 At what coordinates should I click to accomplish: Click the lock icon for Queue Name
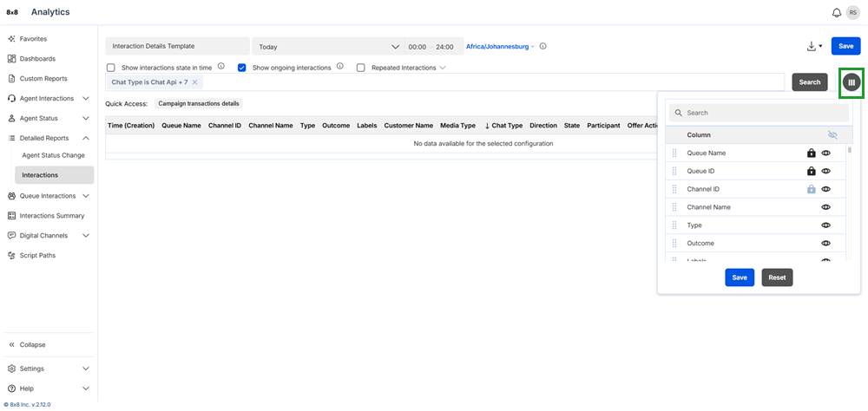[x=811, y=153]
